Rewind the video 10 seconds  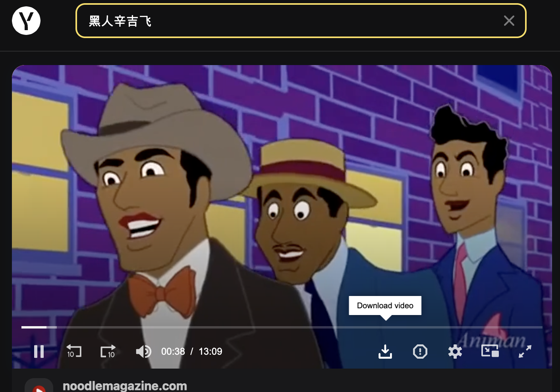74,351
